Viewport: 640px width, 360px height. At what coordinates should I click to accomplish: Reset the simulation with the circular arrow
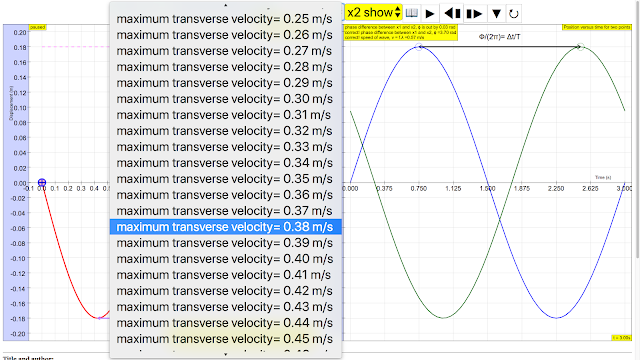[514, 13]
